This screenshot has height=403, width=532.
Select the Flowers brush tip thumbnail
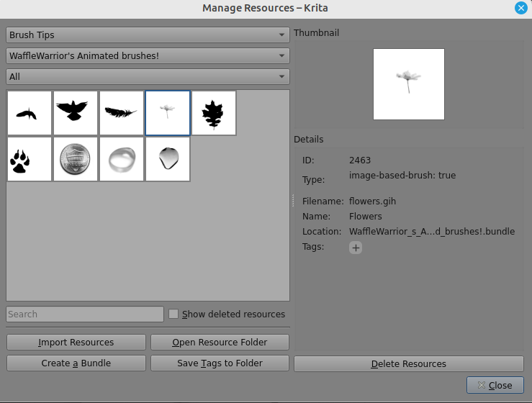[168, 113]
